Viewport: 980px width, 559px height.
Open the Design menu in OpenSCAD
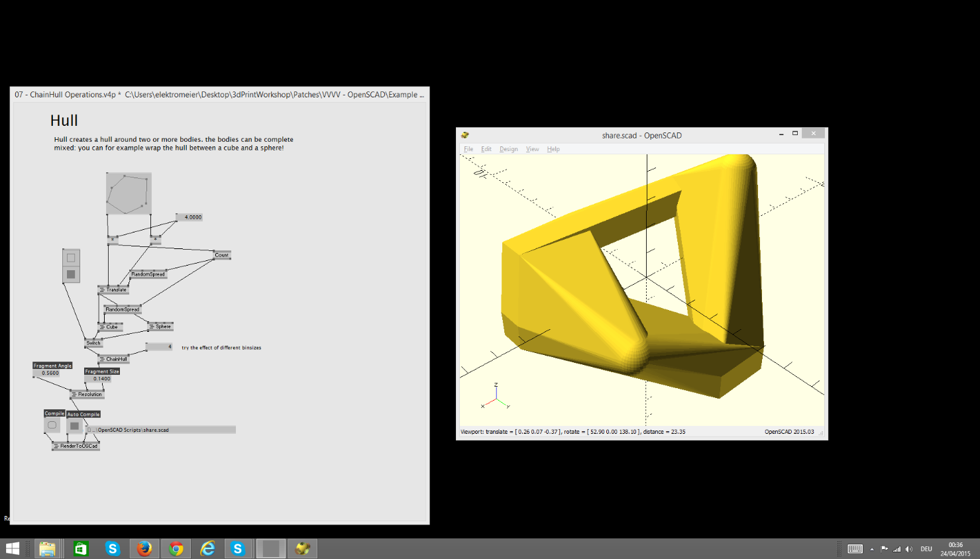pos(508,149)
